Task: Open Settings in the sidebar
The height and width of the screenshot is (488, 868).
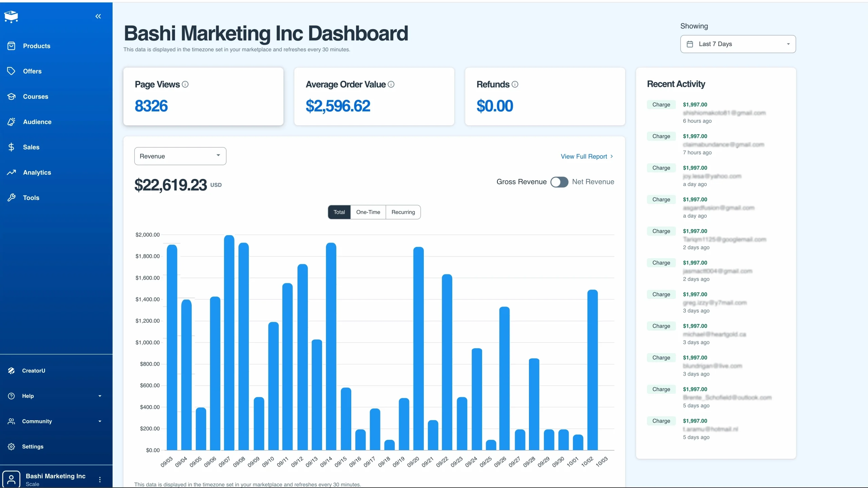Action: [33, 447]
